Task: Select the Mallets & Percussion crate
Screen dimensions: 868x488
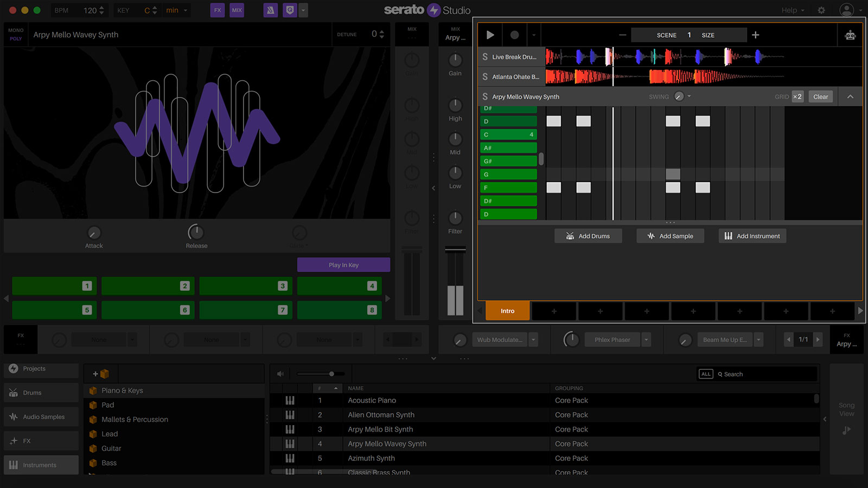Action: tap(174, 419)
